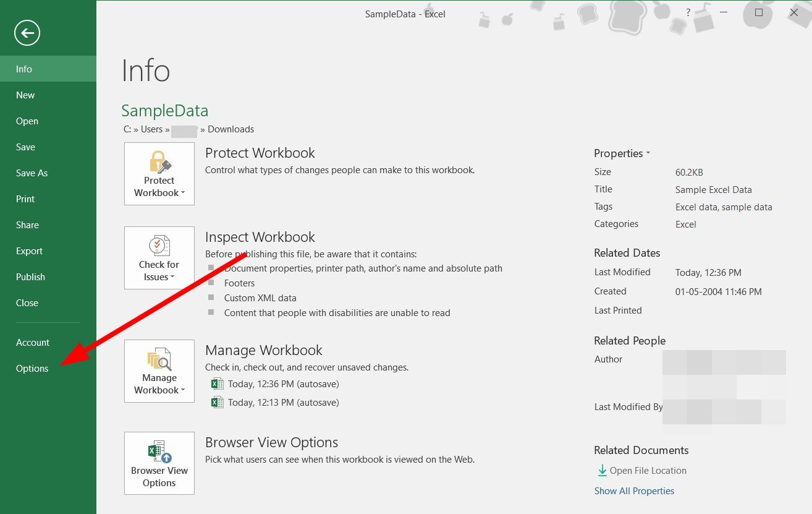Open the Check for Issues icon button
This screenshot has width=812, height=514.
159,258
